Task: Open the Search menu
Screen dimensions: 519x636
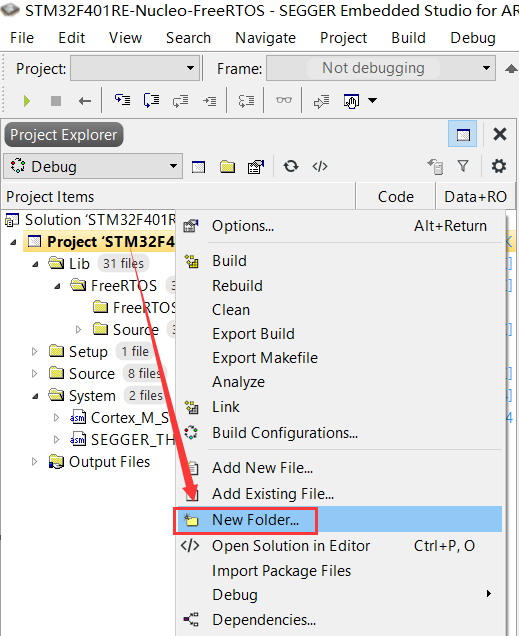Action: point(189,38)
